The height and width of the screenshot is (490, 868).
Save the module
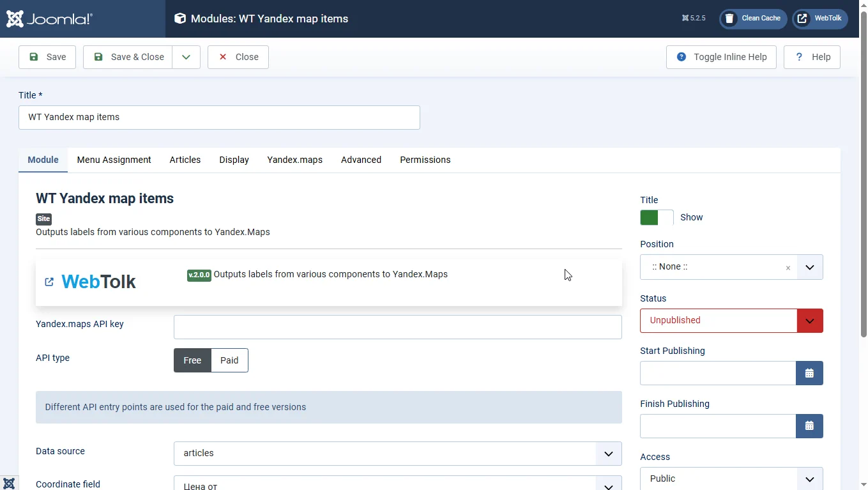[x=47, y=57]
